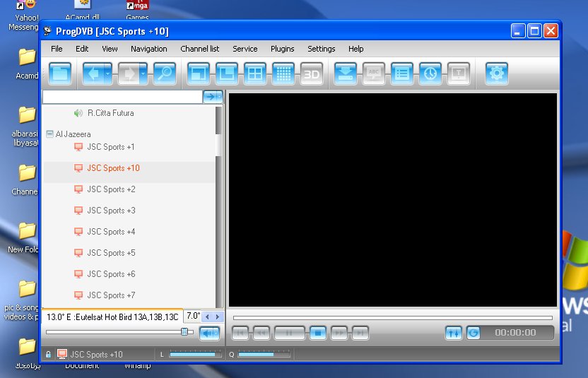Image resolution: width=588 pixels, height=378 pixels.
Task: Click the channel search input field
Action: (123, 97)
